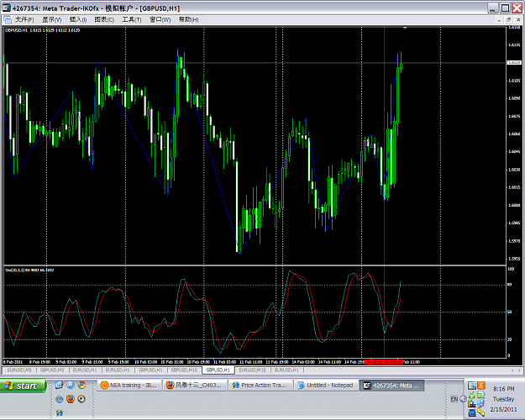This screenshot has width=525, height=420.
Task: Click the quick launch icon left of Firefox
Action: coord(60,399)
